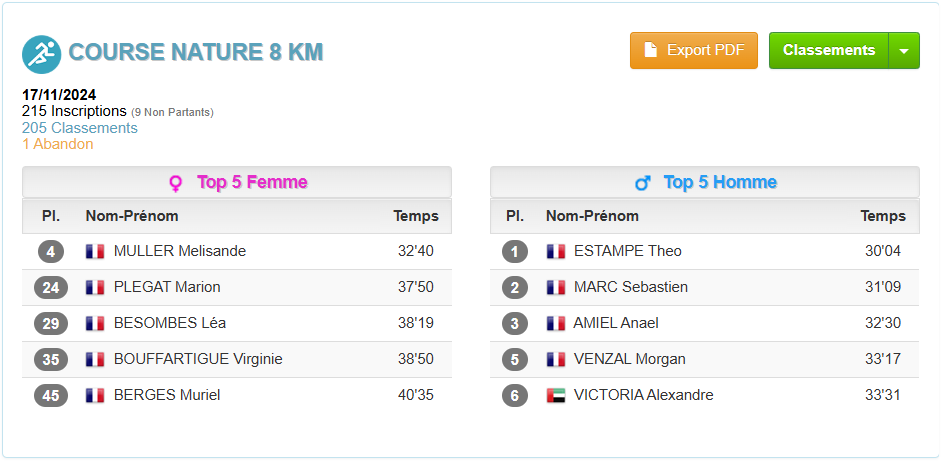Expand the Classements dropdown arrow
The width and height of the screenshot is (942, 461).
point(904,50)
